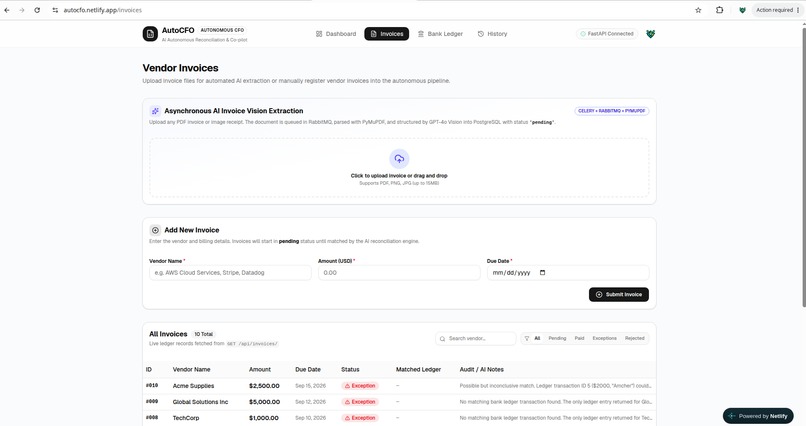Click the $2,500.00 amount cell
Screen dimensions: 806x426
(x=264, y=386)
